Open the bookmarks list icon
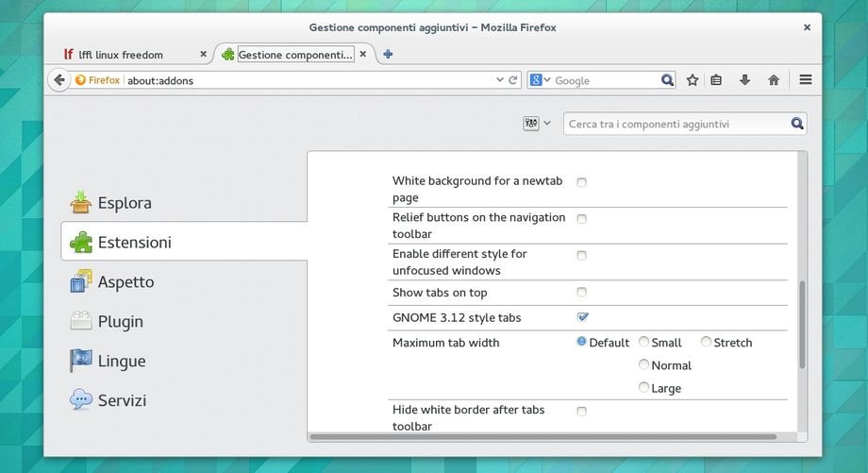868x473 pixels. point(717,80)
